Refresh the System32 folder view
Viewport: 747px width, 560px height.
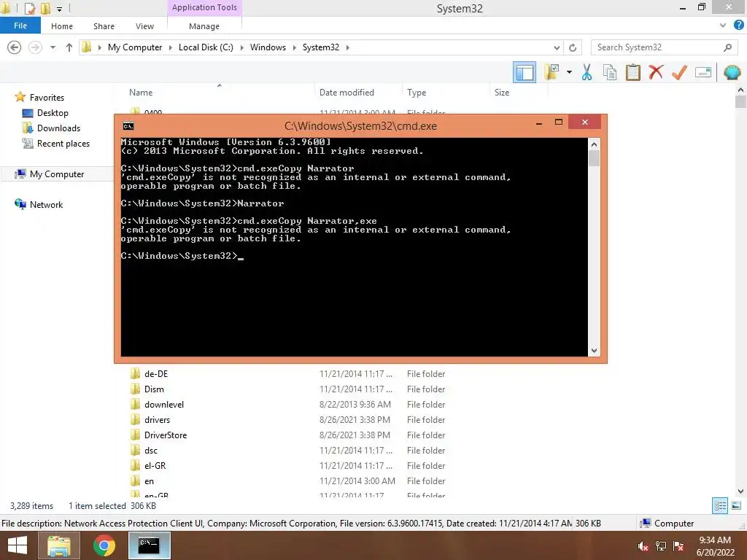tap(573, 47)
